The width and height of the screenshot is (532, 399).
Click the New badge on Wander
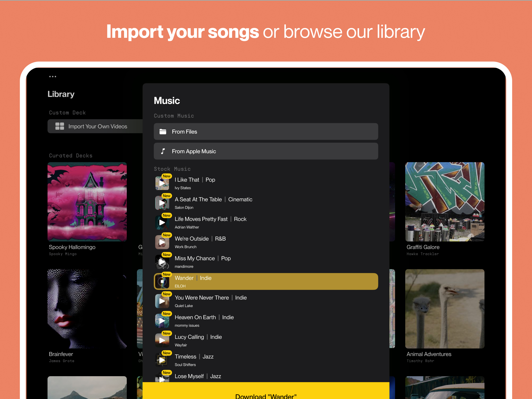[x=167, y=274]
